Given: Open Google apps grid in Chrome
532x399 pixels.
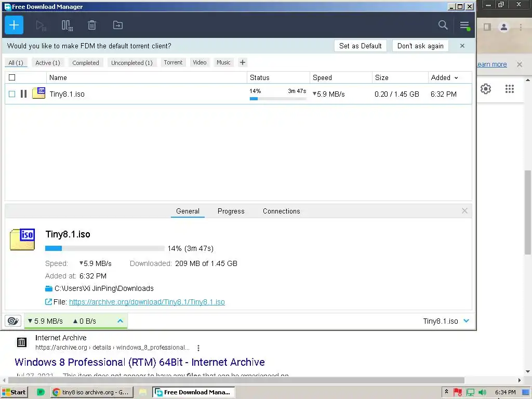Looking at the screenshot, I should click(509, 89).
